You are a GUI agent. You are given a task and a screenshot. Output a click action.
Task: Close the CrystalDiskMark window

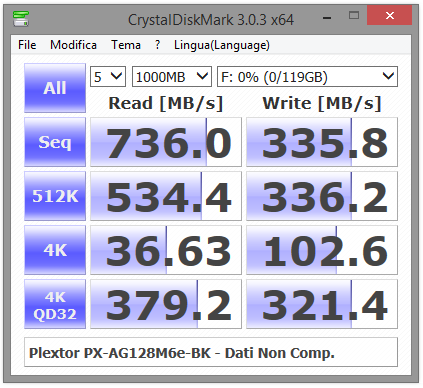point(389,15)
